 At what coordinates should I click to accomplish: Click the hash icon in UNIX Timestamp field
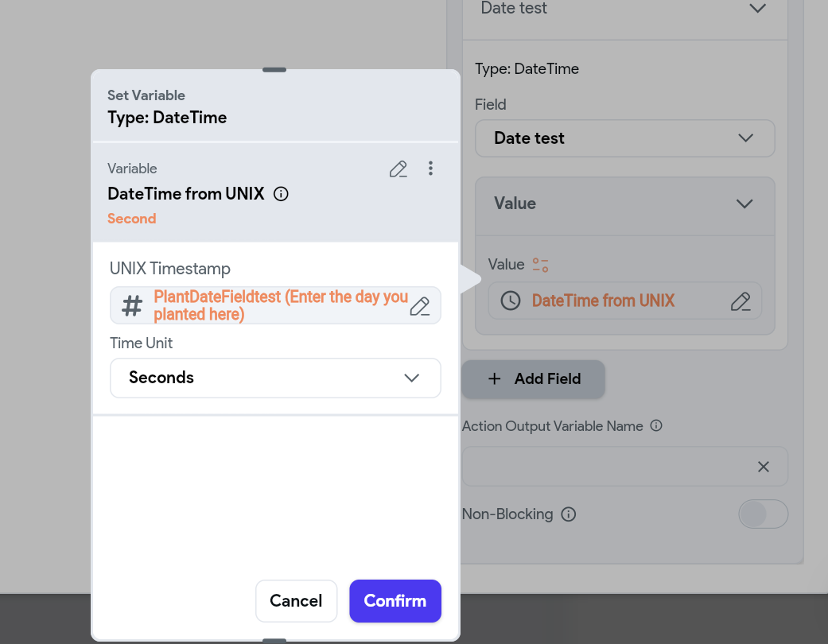click(x=132, y=305)
